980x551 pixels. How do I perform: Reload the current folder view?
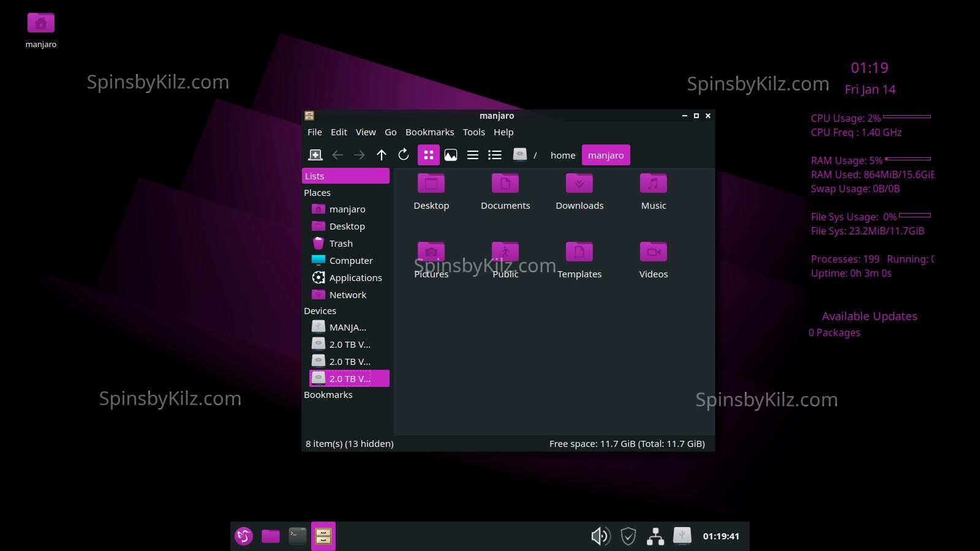click(404, 155)
